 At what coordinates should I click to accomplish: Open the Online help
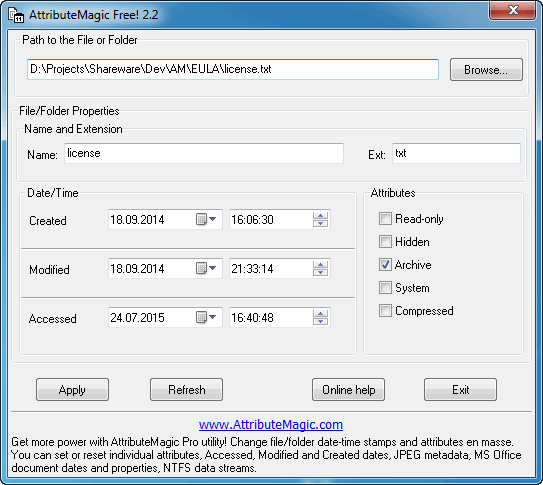point(348,390)
